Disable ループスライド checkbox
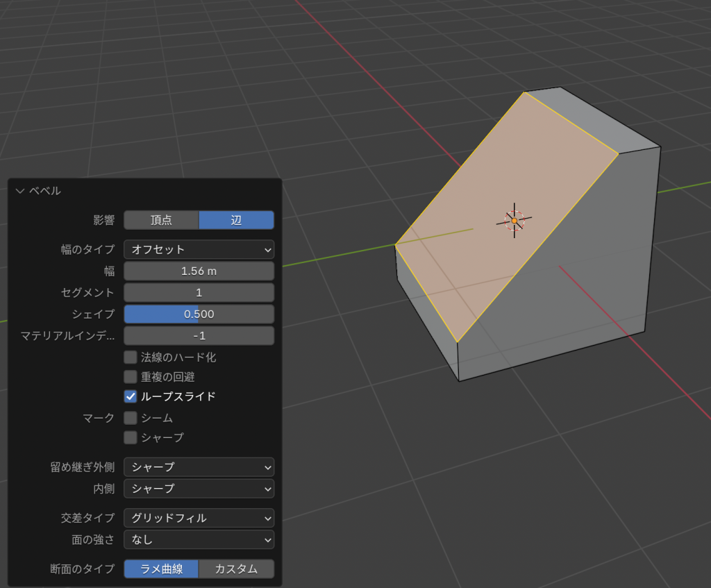Viewport: 711px width, 588px height. pos(131,396)
